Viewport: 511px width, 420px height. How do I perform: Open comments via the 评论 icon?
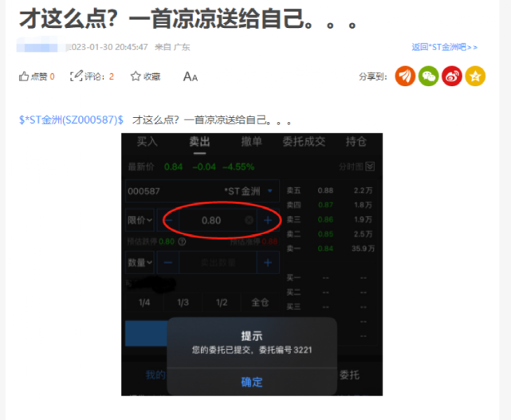[77, 77]
